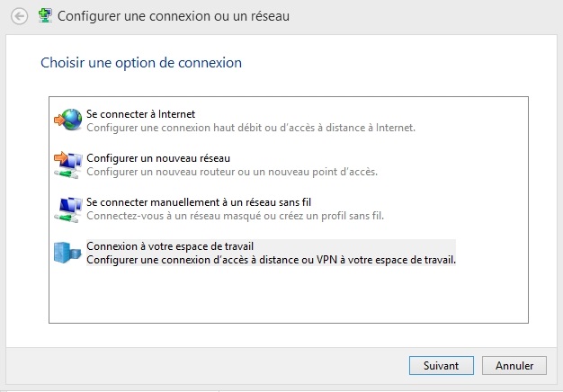The height and width of the screenshot is (392, 563).
Task: Click the manual wireless connection icon
Action: [68, 208]
